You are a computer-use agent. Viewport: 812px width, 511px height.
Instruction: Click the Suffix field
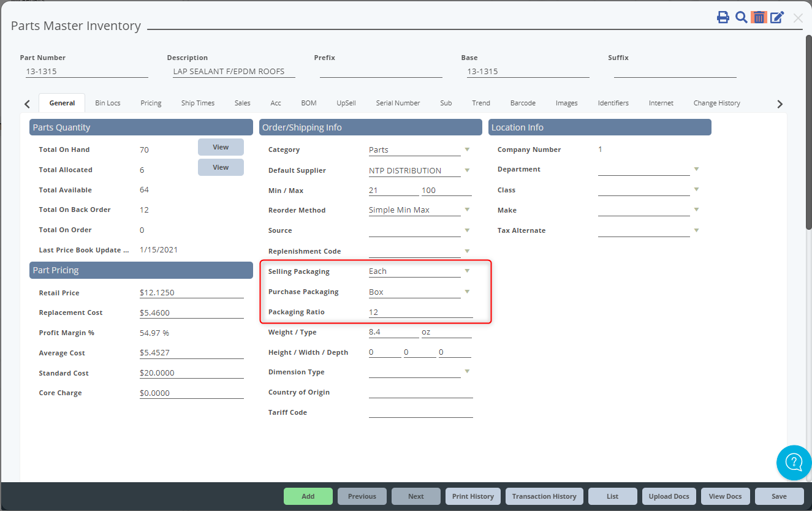(675, 71)
